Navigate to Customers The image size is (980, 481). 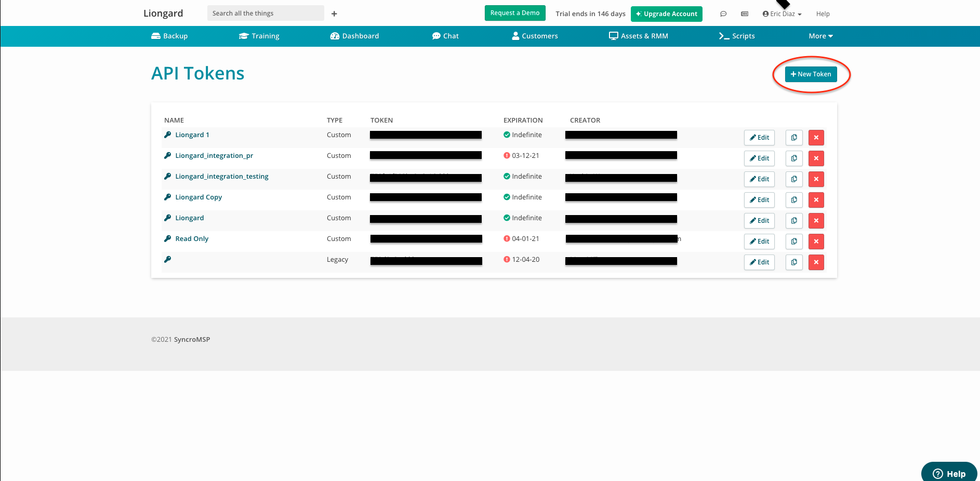coord(535,36)
